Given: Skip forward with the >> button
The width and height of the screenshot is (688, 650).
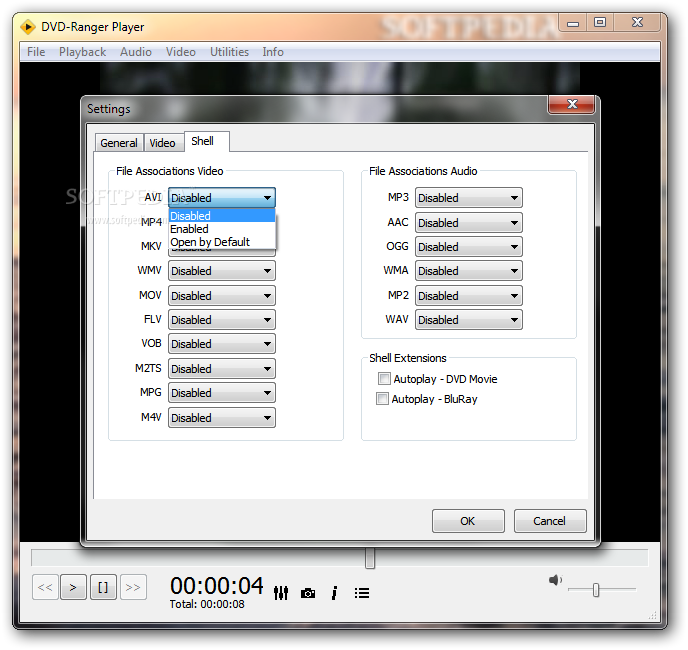Looking at the screenshot, I should click(133, 587).
